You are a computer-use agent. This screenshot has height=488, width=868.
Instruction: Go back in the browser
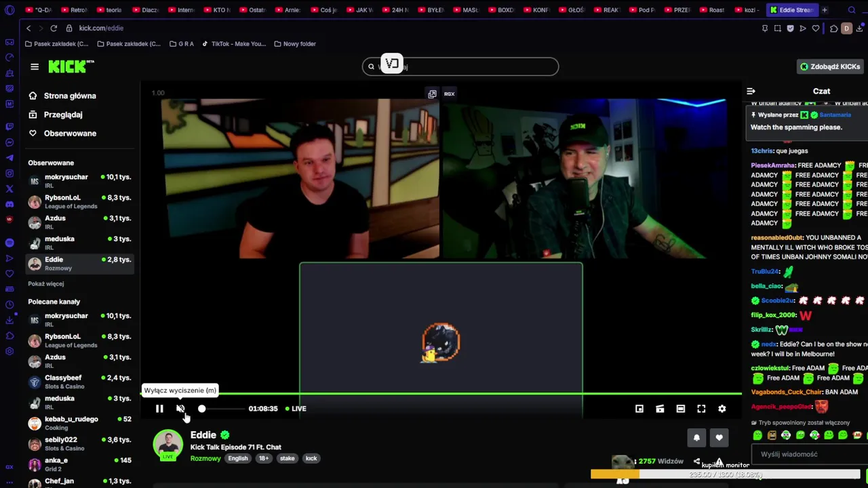pyautogui.click(x=28, y=28)
